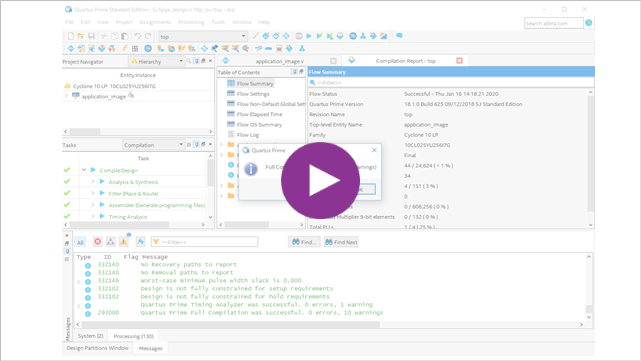Open the Compilation dropdown in Tasks panel
641x361 pixels.
tap(153, 145)
